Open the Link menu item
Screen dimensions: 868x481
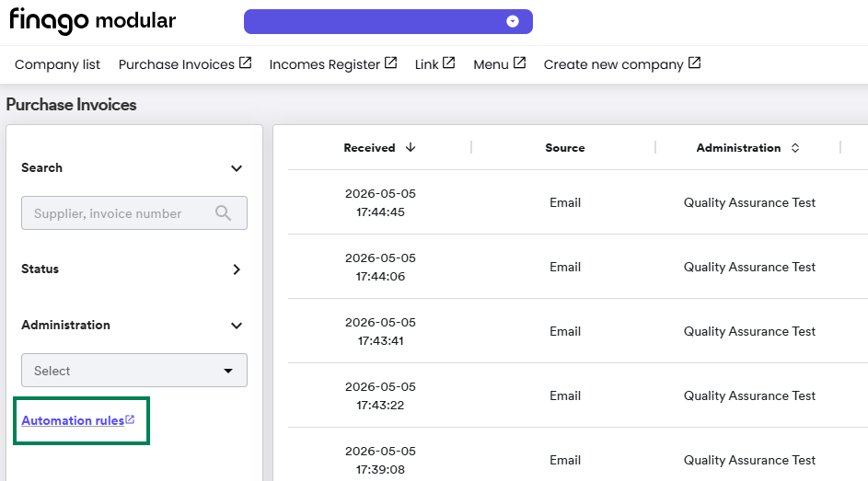pyautogui.click(x=427, y=64)
